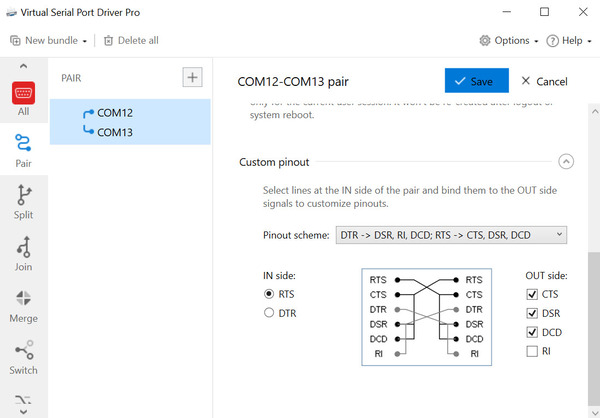Click the 'Pinout scheme:' label
The width and height of the screenshot is (600, 418).
coord(296,235)
